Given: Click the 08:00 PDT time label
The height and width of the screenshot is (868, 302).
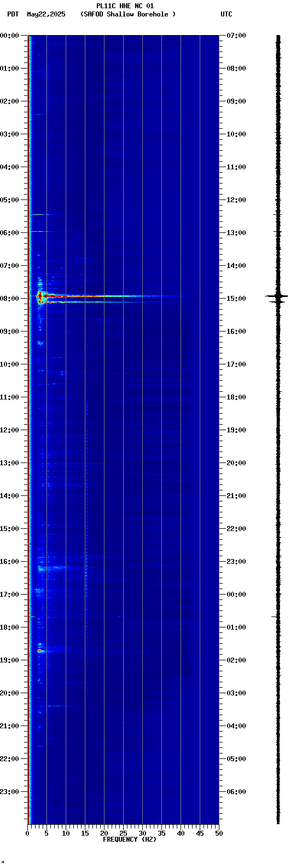Looking at the screenshot, I should (9, 299).
